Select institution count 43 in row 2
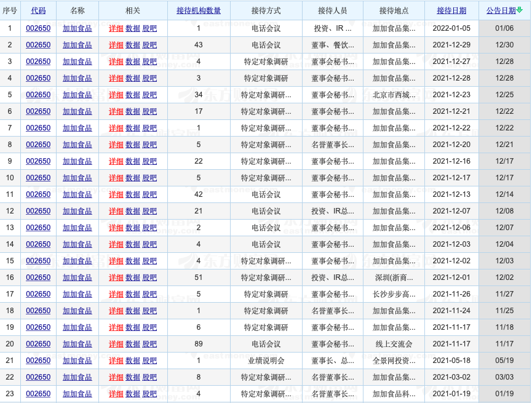532x403 pixels. [199, 45]
